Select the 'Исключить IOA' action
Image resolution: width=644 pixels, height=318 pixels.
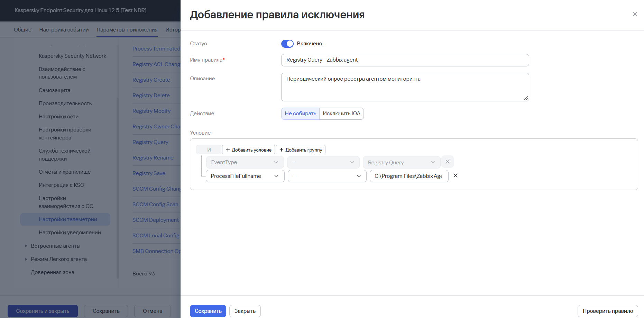pos(341,113)
